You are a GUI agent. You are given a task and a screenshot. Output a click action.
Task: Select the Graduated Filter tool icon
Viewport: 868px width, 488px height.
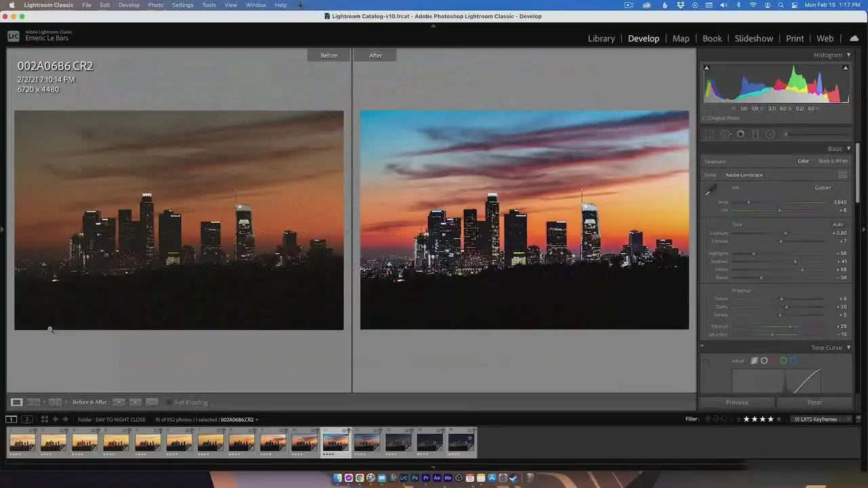[755, 134]
